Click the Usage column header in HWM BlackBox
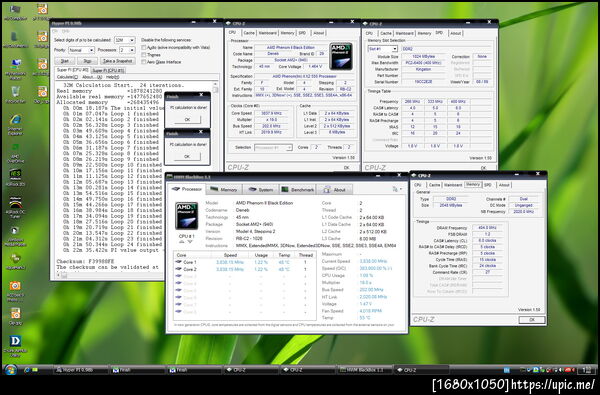The width and height of the screenshot is (600, 395). (x=261, y=255)
